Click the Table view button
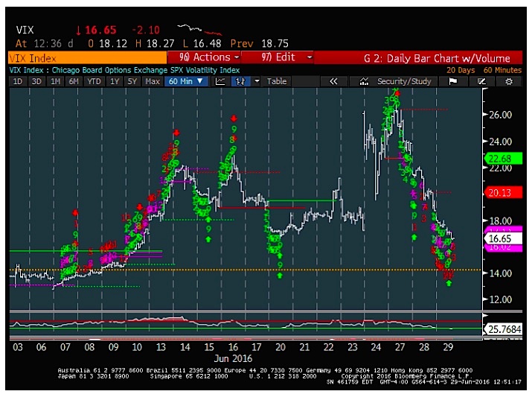Viewport: 532px width, 397px height. pos(277,81)
